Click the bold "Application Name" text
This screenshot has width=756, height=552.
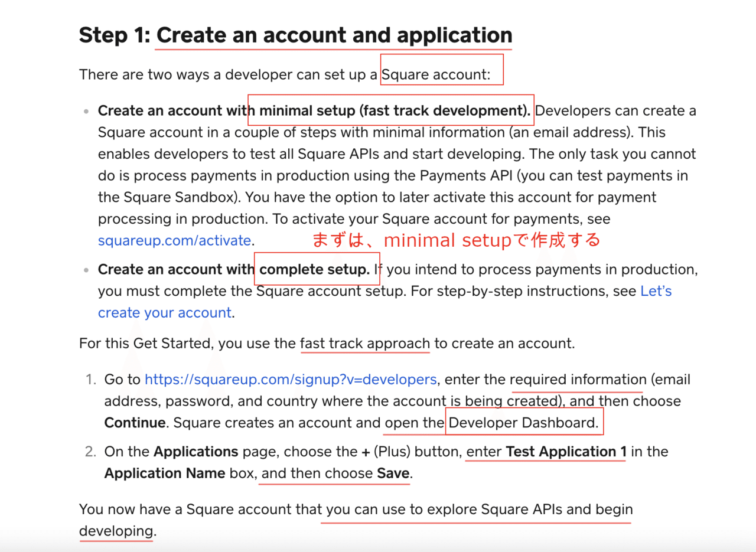(x=165, y=473)
